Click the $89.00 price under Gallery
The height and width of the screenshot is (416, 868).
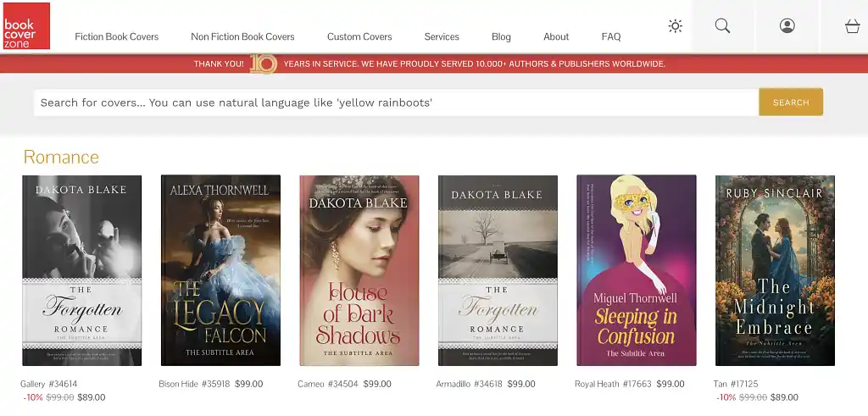click(92, 397)
